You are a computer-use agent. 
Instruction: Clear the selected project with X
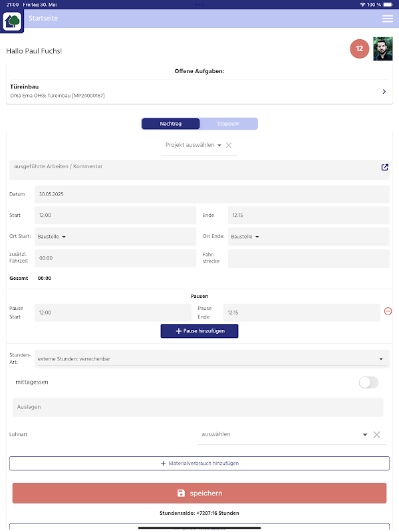[x=229, y=145]
